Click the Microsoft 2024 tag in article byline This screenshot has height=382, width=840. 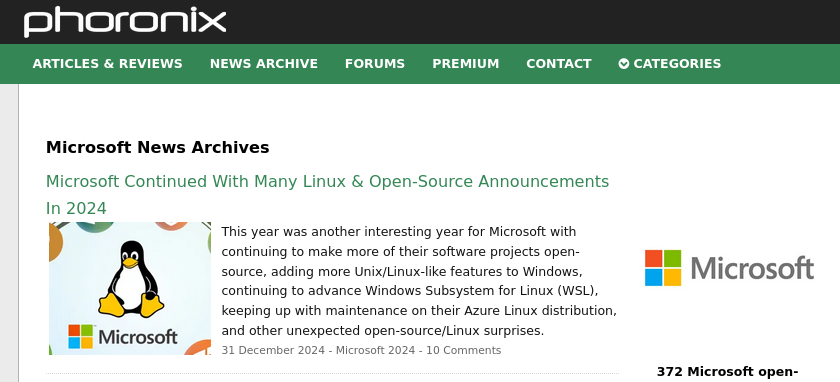point(376,350)
